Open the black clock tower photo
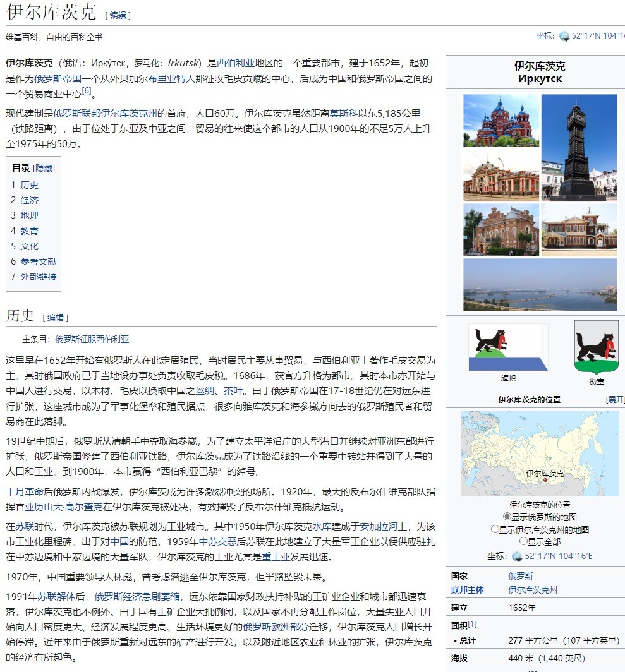The image size is (625, 672). [x=579, y=148]
